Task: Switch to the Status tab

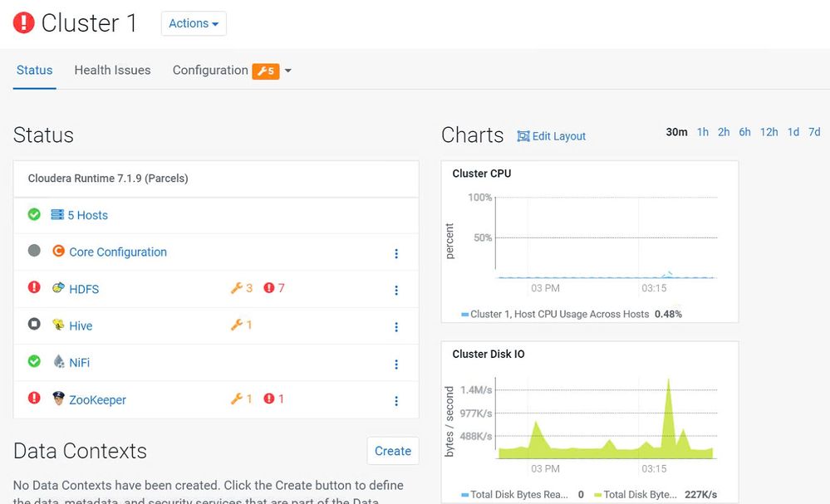Action: point(34,70)
